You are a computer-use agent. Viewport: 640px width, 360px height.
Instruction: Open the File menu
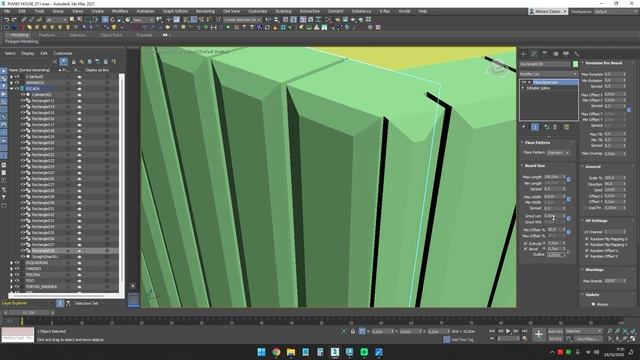tap(7, 11)
